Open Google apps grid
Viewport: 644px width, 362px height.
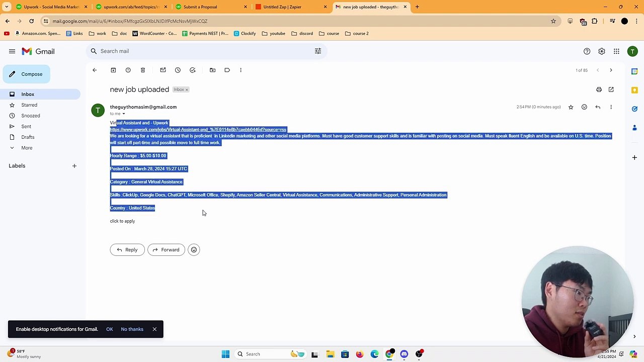[616, 51]
